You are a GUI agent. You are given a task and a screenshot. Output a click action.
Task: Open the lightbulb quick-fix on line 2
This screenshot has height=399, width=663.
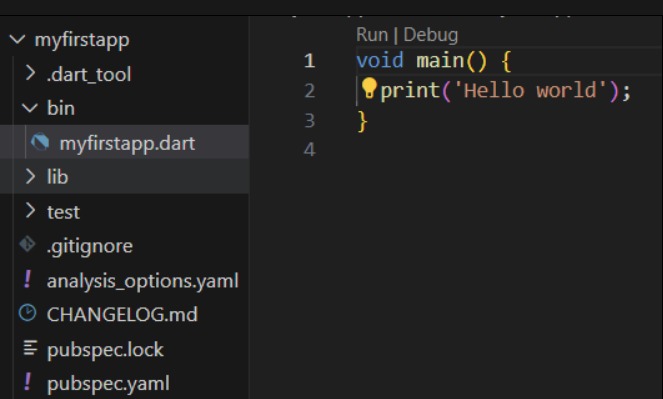(x=369, y=88)
